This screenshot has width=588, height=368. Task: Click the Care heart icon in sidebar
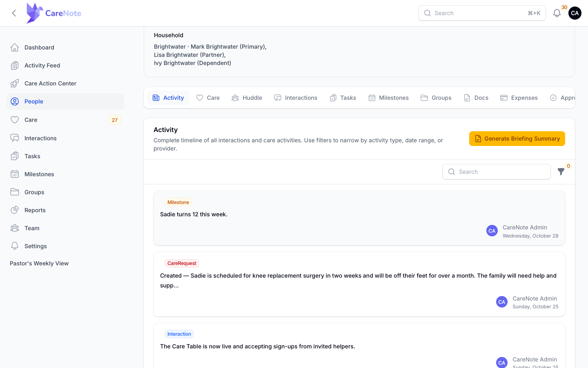(x=15, y=120)
